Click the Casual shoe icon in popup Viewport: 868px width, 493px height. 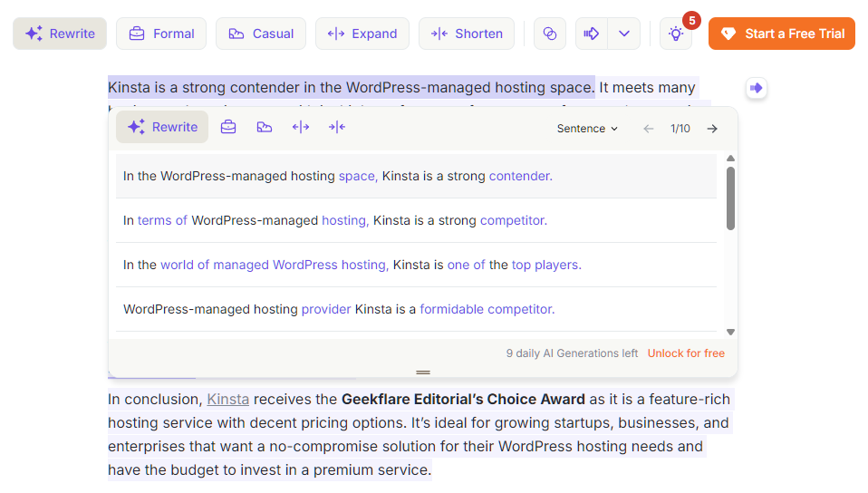tap(264, 127)
